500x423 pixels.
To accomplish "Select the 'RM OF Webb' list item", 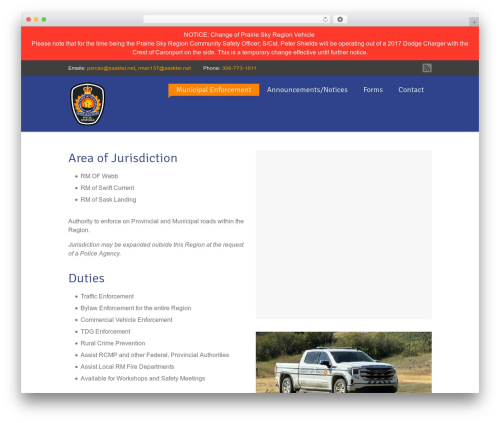I will (x=99, y=176).
